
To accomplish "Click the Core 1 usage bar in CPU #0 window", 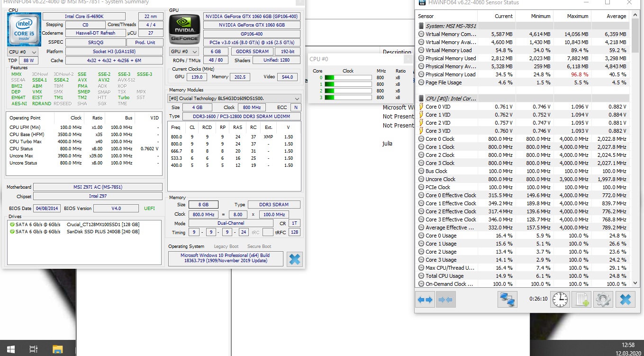I will point(348,84).
